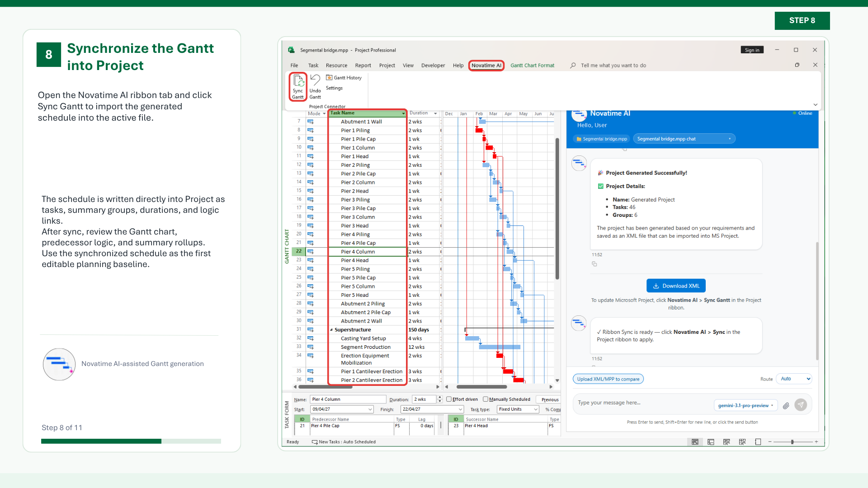Open the Mode column dropdown
This screenshot has height=488, width=868.
coord(324,114)
